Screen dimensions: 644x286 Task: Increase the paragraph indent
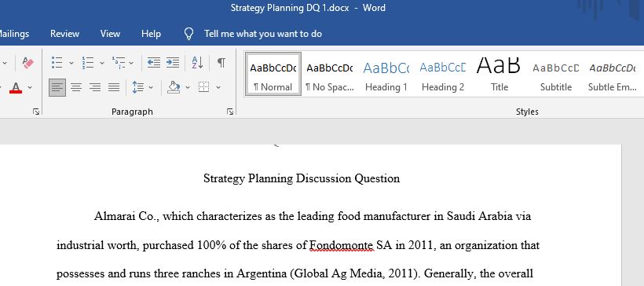click(x=173, y=62)
